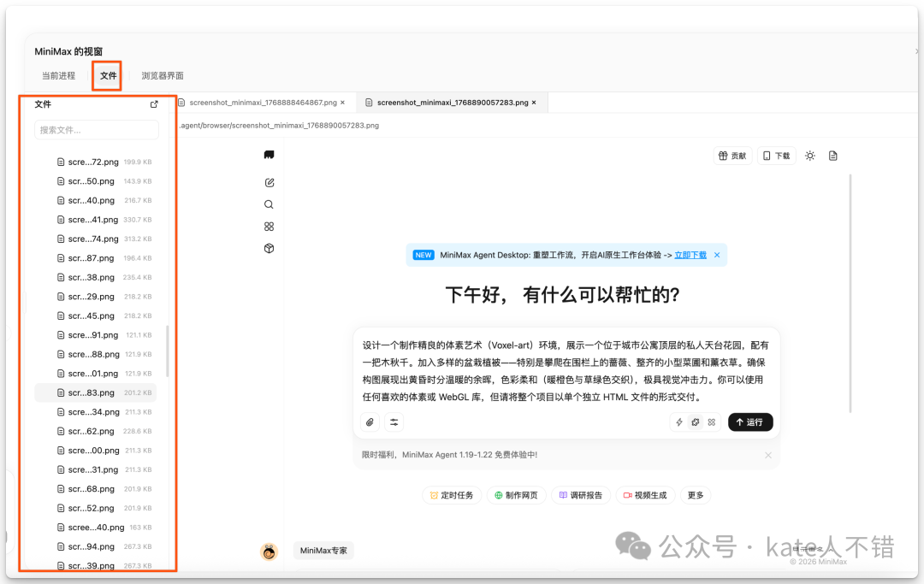Open search in the left sidebar
Screen dimensions: 924x584
point(269,204)
